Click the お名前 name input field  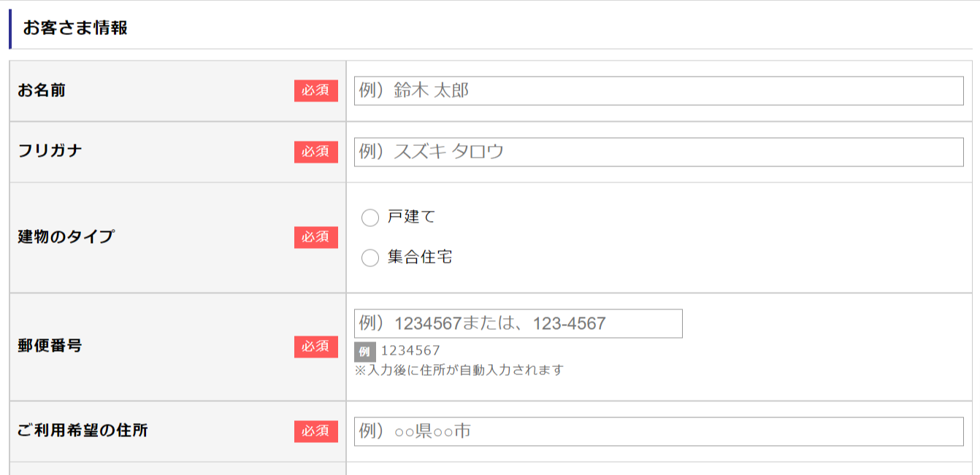coord(658,91)
